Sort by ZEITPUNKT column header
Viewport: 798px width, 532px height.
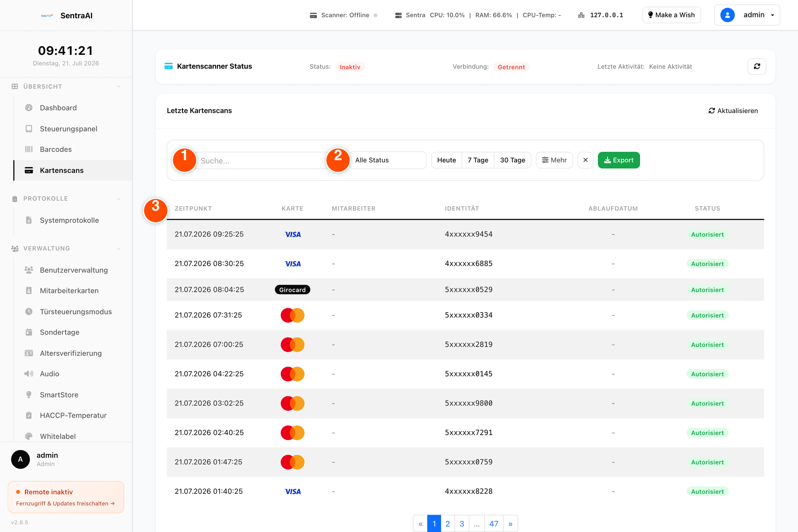[193, 209]
